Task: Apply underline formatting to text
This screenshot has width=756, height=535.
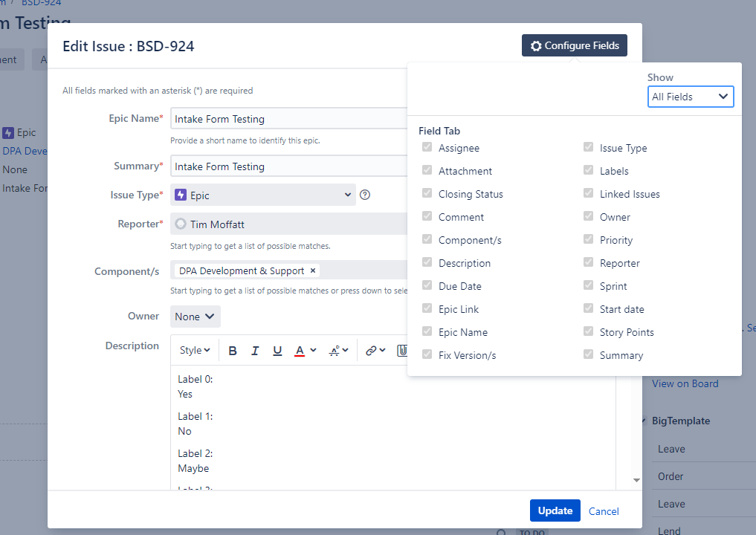Action: click(277, 351)
